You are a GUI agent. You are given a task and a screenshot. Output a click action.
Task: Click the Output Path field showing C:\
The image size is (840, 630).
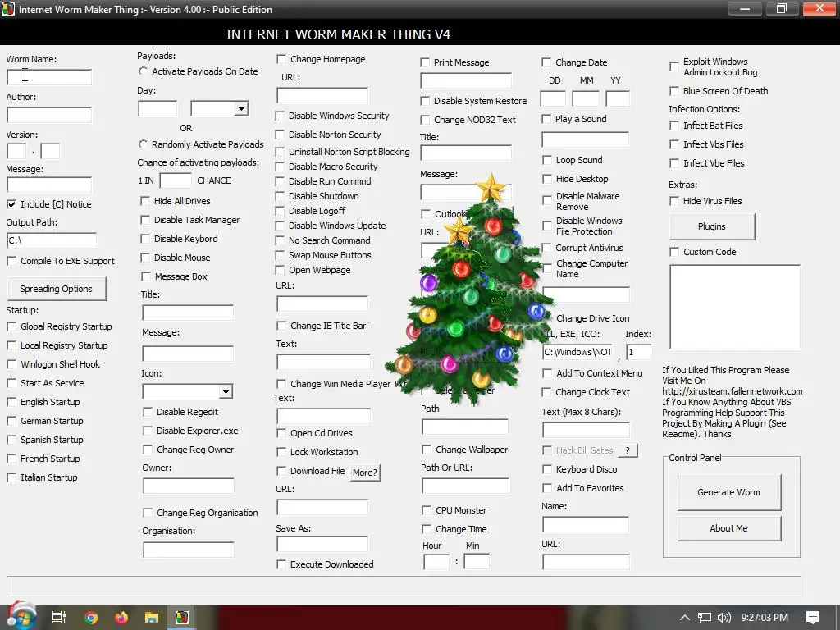pos(52,240)
